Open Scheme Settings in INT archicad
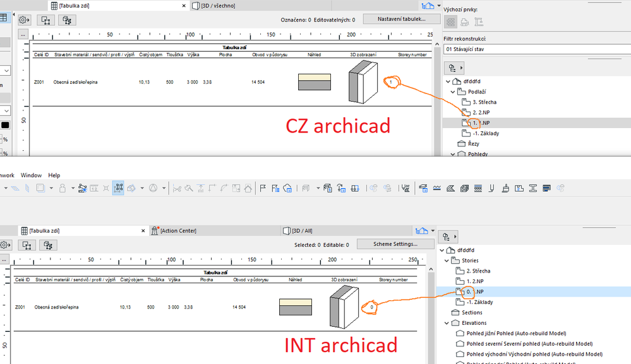This screenshot has height=364, width=631. pyautogui.click(x=395, y=244)
